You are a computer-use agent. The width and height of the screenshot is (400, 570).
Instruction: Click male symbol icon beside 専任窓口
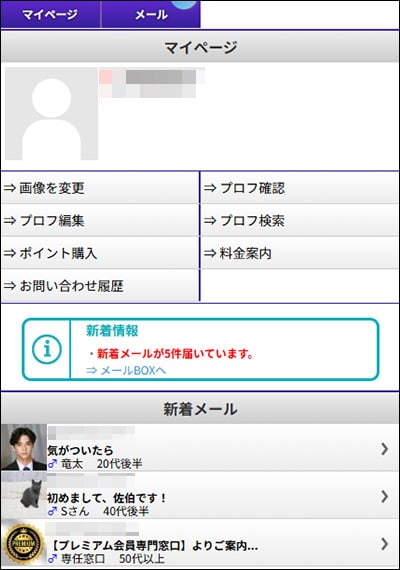[53, 558]
